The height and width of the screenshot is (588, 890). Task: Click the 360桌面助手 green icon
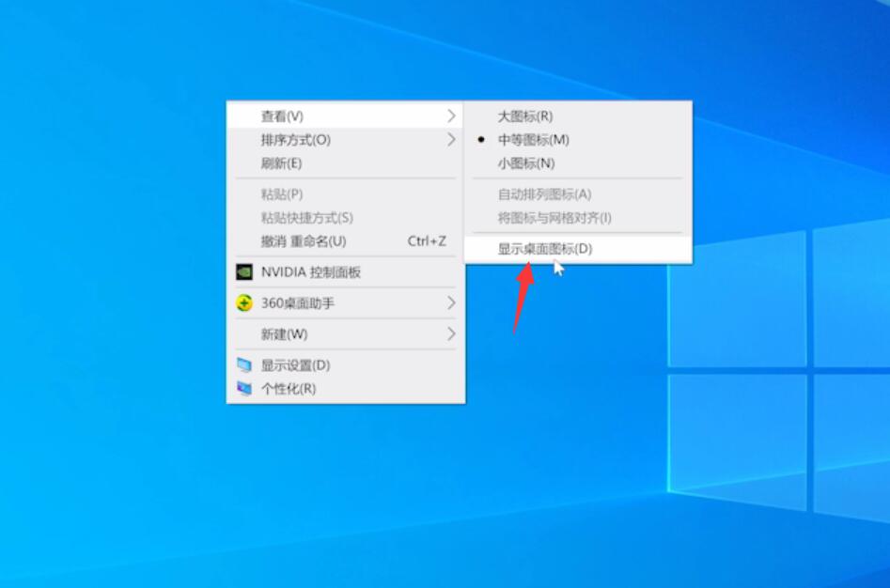tap(244, 303)
